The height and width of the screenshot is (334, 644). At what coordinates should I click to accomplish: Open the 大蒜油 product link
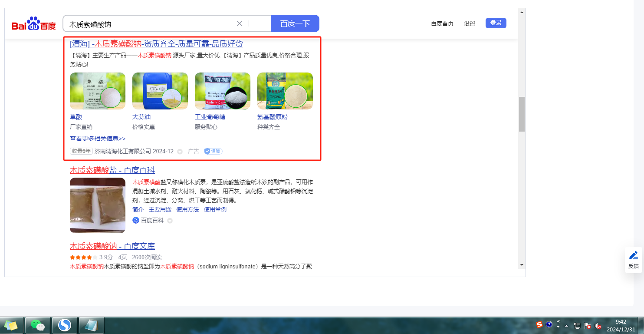pos(141,117)
